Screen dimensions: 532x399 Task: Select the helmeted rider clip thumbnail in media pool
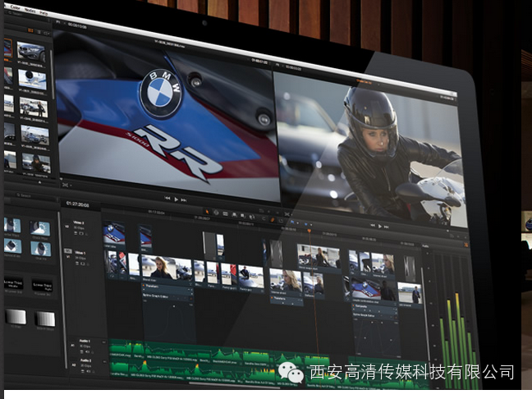coord(36,163)
